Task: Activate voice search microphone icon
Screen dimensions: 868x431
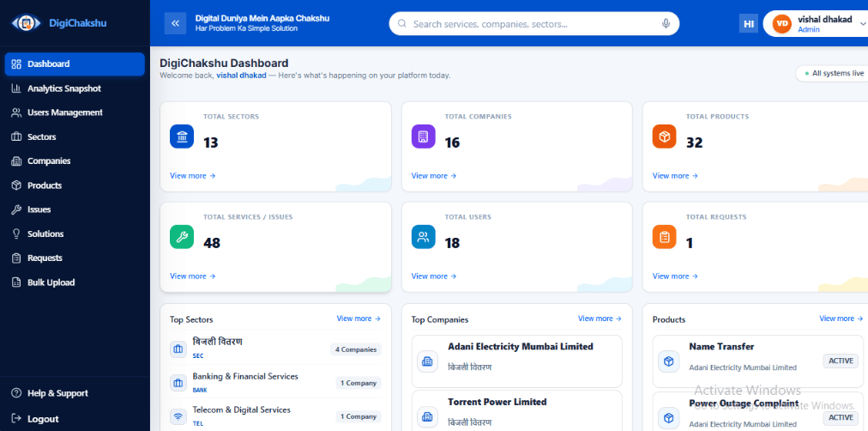Action: (x=666, y=24)
